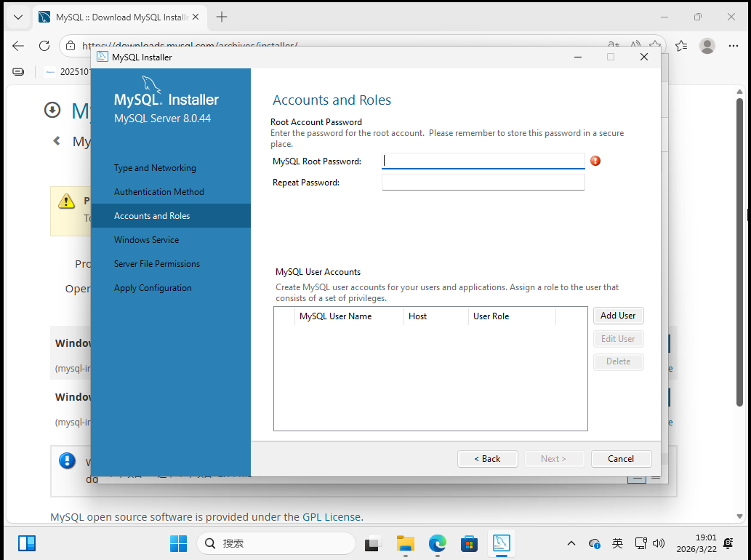Focus the Repeat Password field
751x560 pixels.
click(483, 183)
